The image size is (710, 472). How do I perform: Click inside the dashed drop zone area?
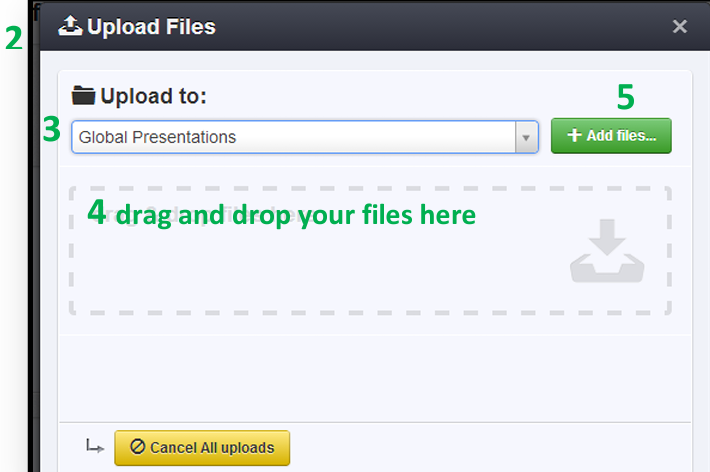(370, 250)
